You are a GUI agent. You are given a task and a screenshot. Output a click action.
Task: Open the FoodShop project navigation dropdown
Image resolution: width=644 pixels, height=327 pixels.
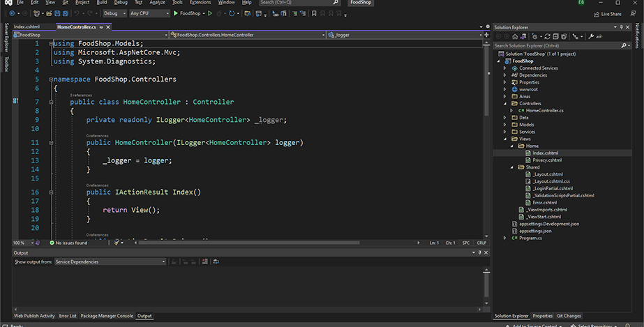pyautogui.click(x=91, y=35)
